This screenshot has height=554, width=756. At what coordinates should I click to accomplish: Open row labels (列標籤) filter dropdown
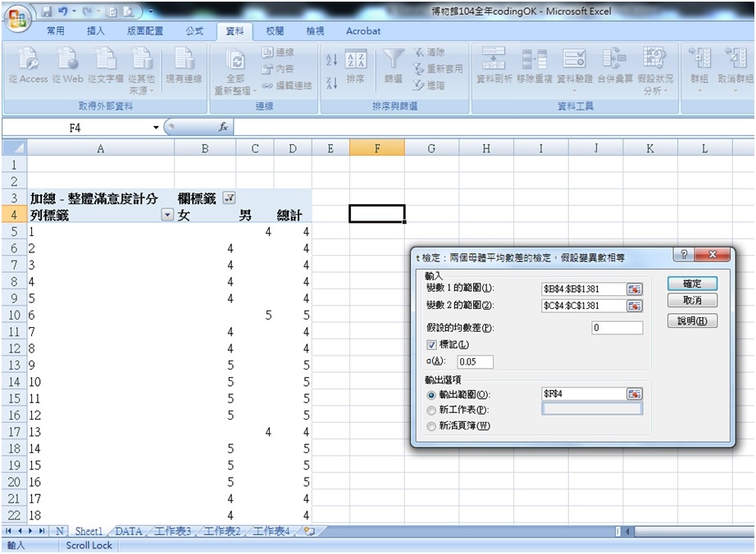(x=166, y=215)
